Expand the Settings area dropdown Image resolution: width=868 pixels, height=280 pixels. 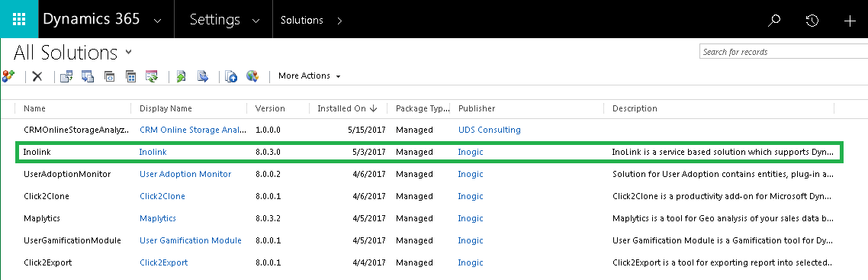click(x=256, y=21)
